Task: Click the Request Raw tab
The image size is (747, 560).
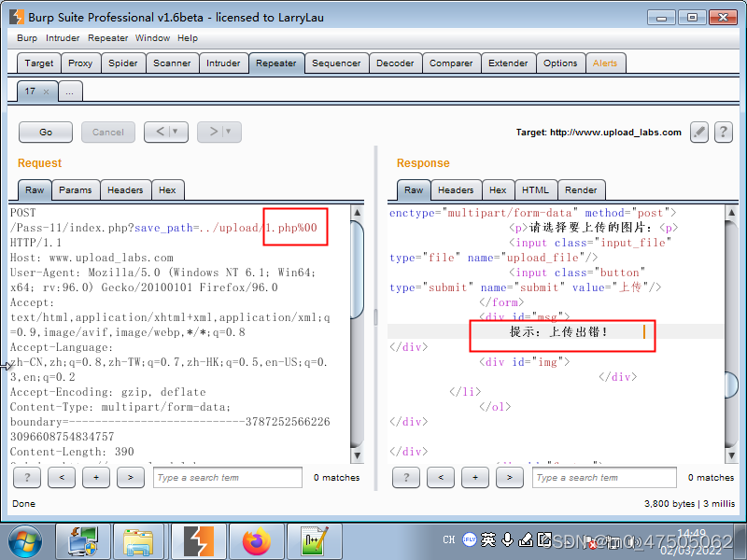Action: (35, 190)
